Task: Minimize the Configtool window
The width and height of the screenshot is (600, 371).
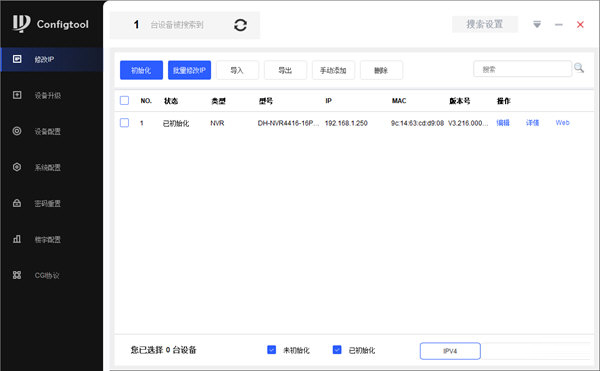Action: [559, 24]
